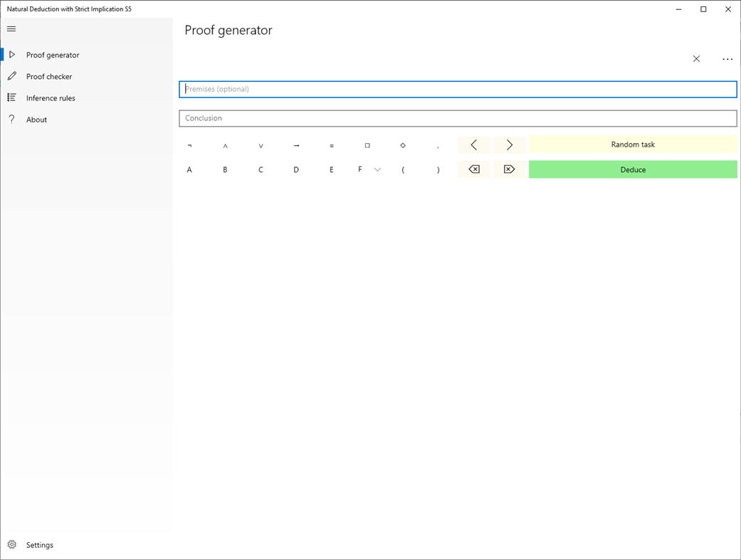Maximize the application window
This screenshot has height=560, width=741.
(703, 9)
